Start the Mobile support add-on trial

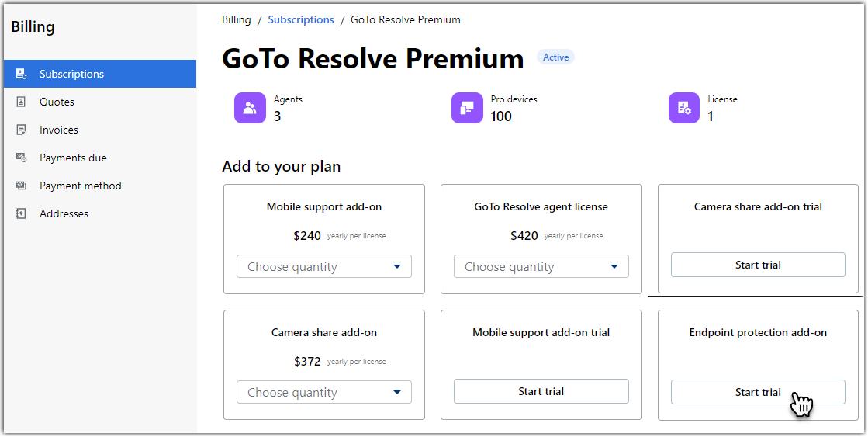(x=541, y=391)
